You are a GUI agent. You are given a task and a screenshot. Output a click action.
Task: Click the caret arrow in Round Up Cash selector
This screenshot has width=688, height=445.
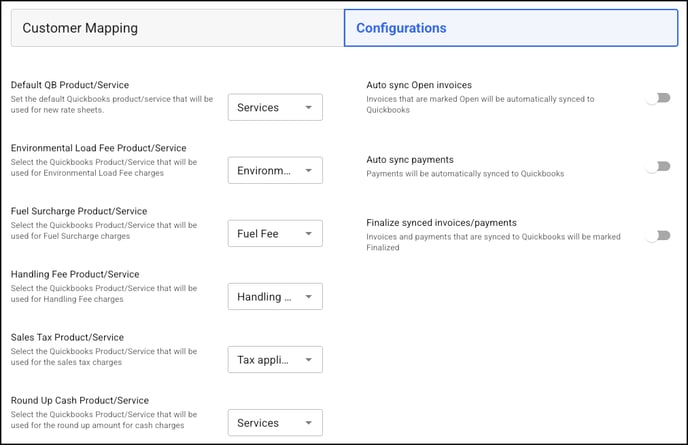click(x=308, y=423)
